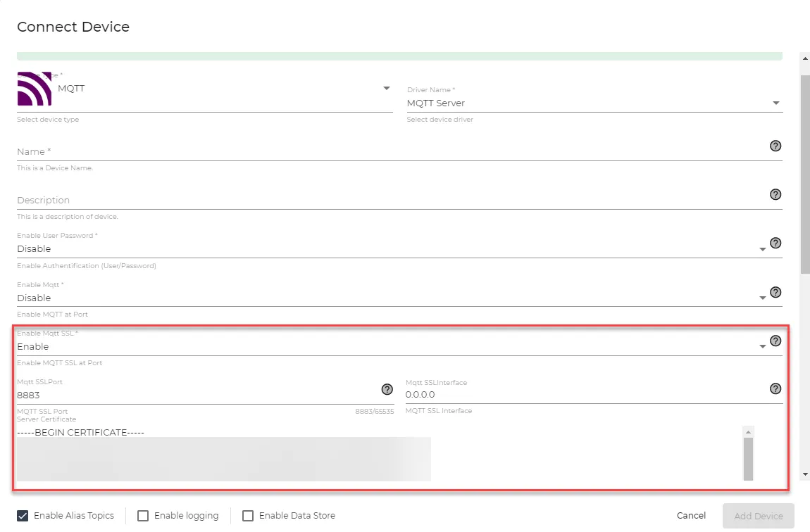Open help for Mqtt SSLPort

(x=387, y=389)
